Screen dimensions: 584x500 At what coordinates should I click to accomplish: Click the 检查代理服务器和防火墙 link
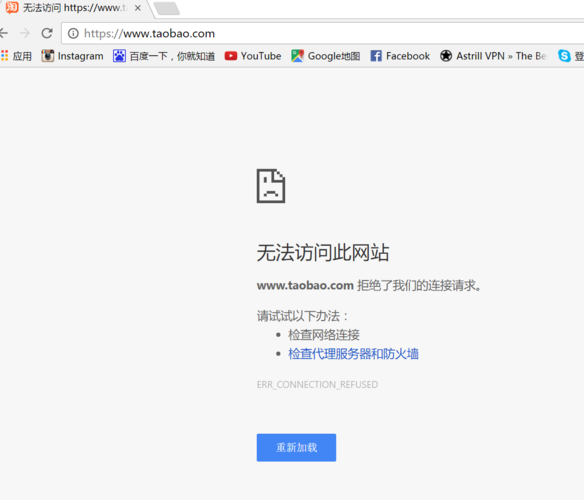tap(353, 354)
